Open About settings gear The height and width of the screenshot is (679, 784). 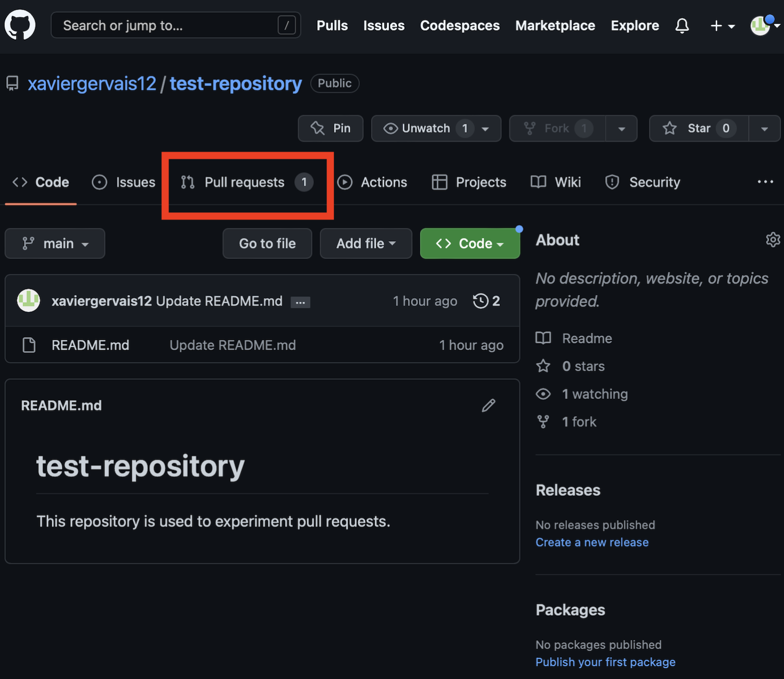pos(773,239)
